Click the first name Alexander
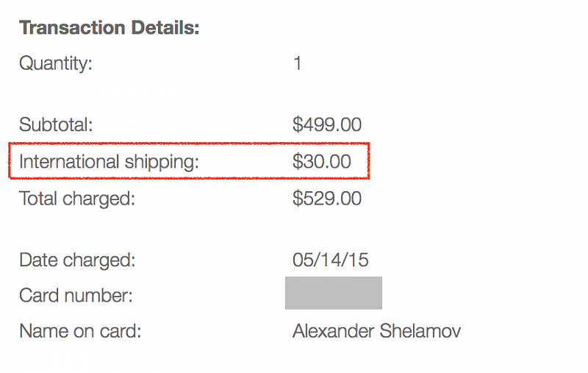The height and width of the screenshot is (373, 588). click(x=333, y=331)
